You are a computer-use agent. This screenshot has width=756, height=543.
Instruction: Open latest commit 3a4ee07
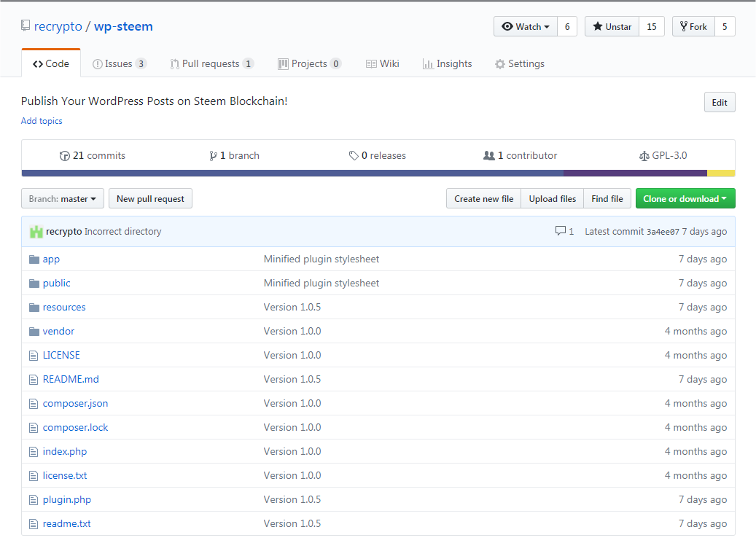pyautogui.click(x=663, y=232)
